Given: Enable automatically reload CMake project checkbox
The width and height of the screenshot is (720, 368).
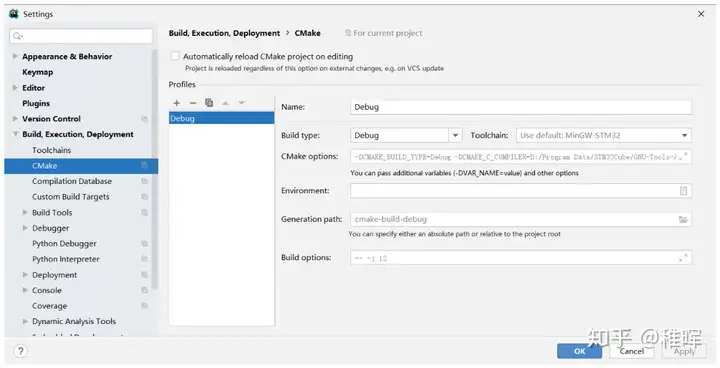Looking at the screenshot, I should pyautogui.click(x=175, y=56).
